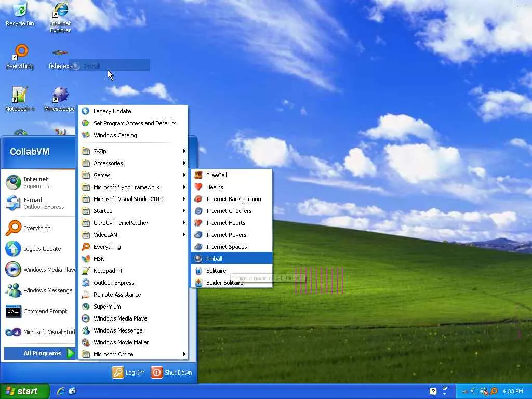
Task: Click the Internet Hearts icon
Action: click(x=198, y=222)
